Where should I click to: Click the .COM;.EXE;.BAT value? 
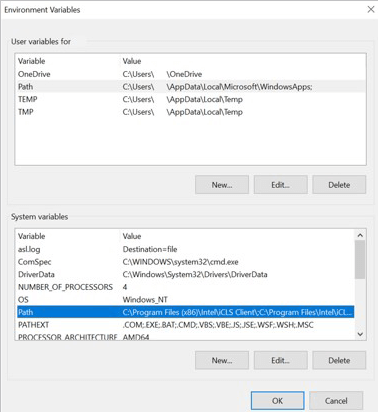[218, 325]
